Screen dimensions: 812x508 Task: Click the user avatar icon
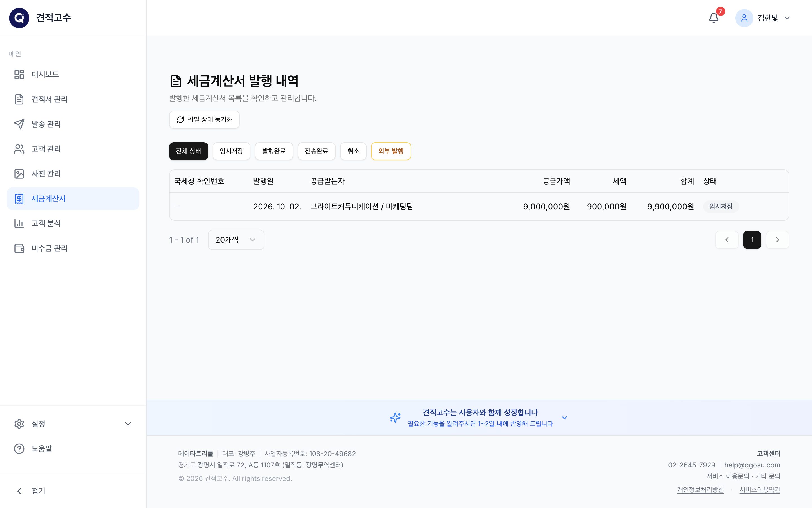pyautogui.click(x=744, y=18)
